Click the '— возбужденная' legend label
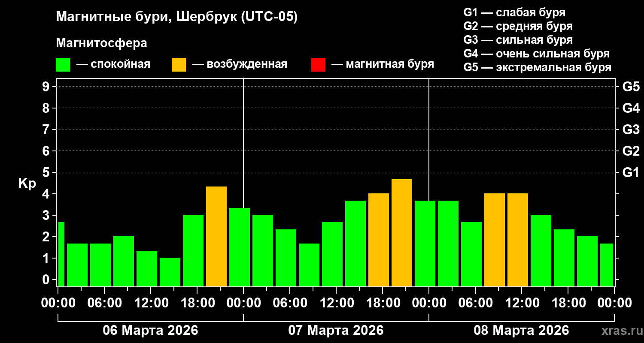Image resolution: width=644 pixels, height=343 pixels. coord(240,65)
